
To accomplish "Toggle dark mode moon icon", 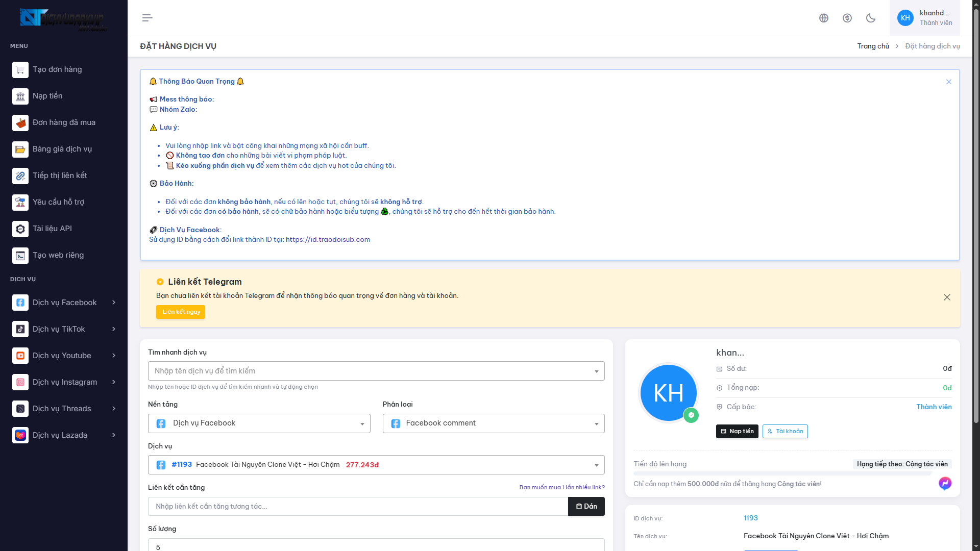I will tap(871, 18).
